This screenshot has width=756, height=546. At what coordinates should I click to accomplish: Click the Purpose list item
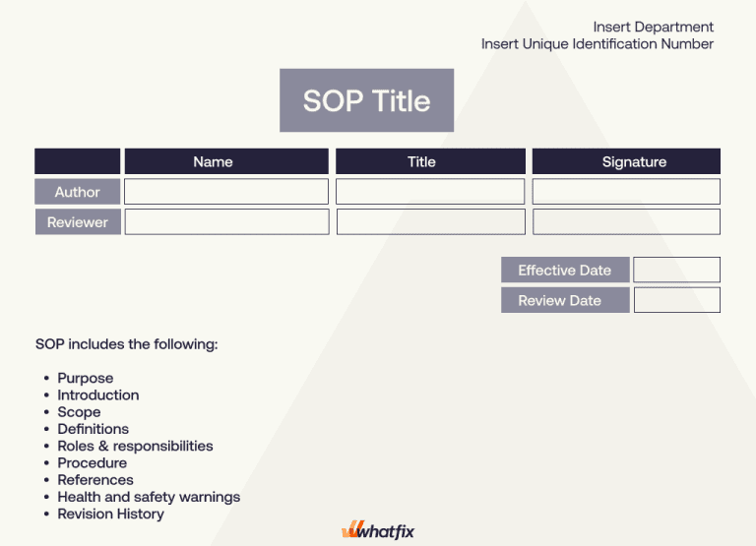click(x=86, y=378)
